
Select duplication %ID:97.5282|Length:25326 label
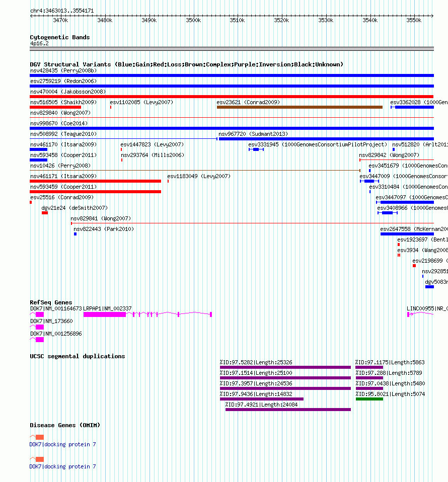[256, 362]
